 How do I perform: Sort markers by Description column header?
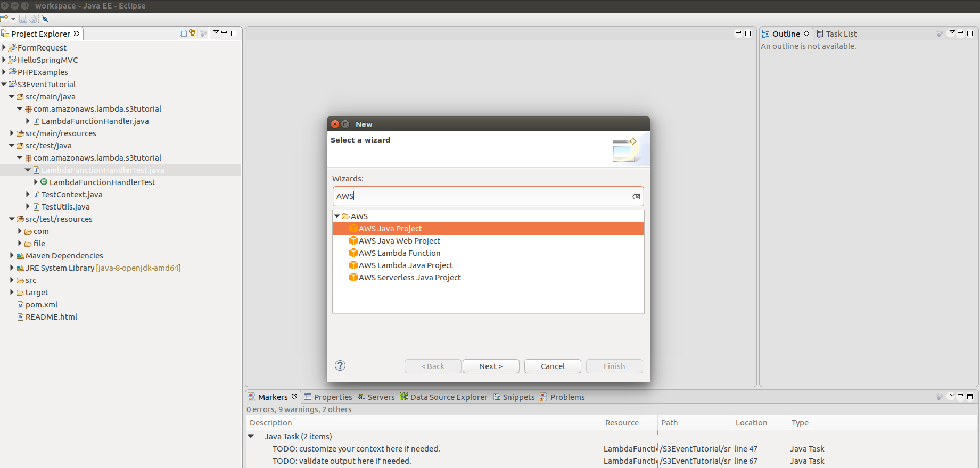[424, 422]
